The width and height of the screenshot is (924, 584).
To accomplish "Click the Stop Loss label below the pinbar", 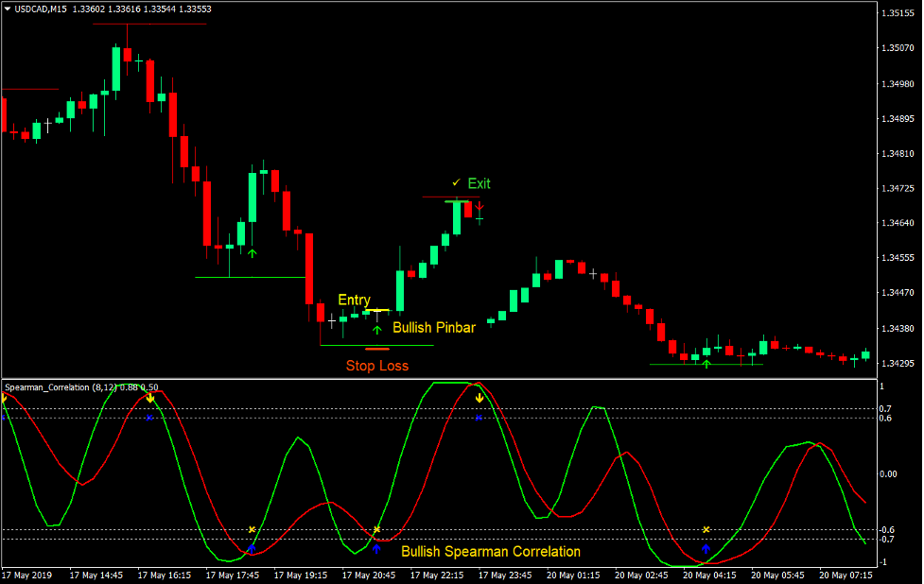I will tap(377, 366).
